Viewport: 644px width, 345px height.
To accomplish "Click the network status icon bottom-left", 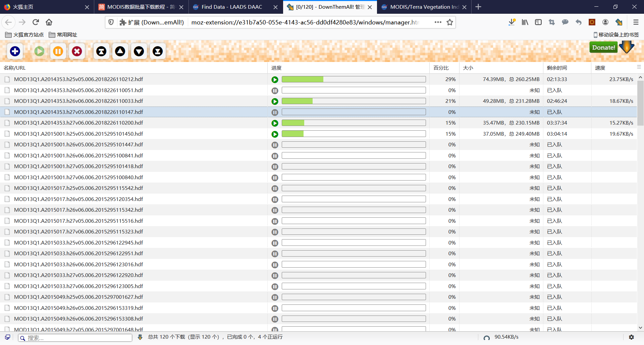I will [x=7, y=337].
